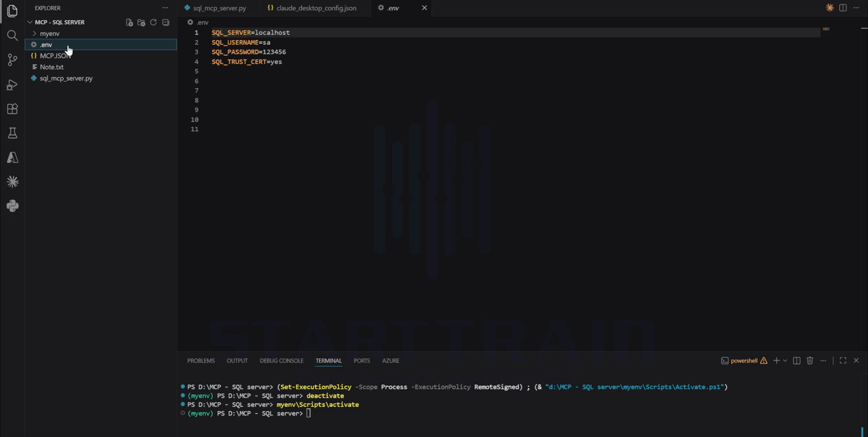Maximize the terminal panel size

click(x=843, y=361)
